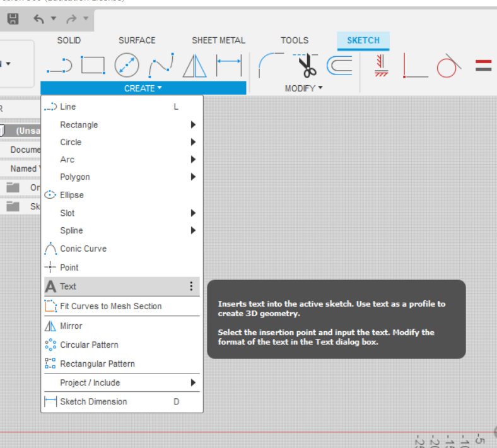Select the Fillet tool icon
Screen dimensions: 497x448
271,65
